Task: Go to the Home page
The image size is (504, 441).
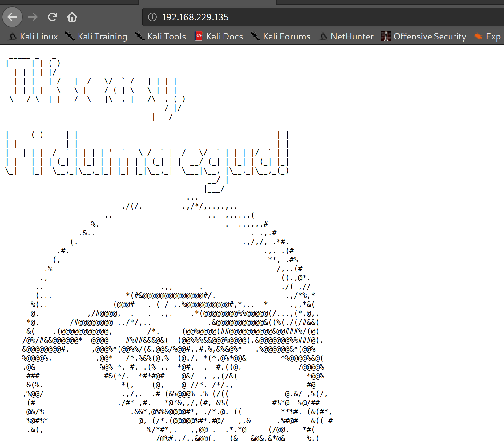Action: 72,17
